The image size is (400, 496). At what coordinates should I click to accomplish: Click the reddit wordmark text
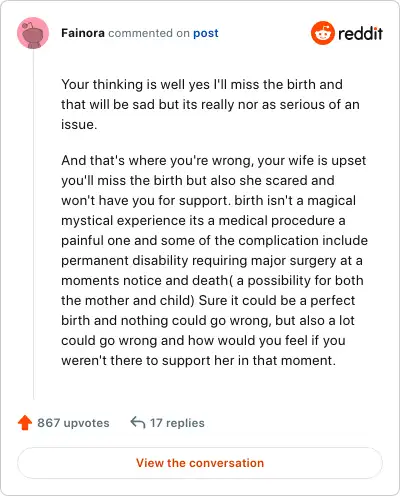pyautogui.click(x=360, y=33)
